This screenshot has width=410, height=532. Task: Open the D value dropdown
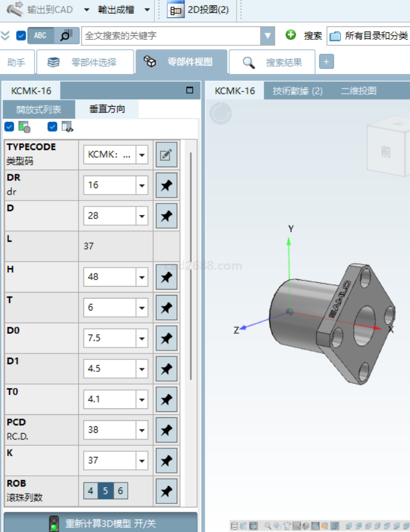142,216
